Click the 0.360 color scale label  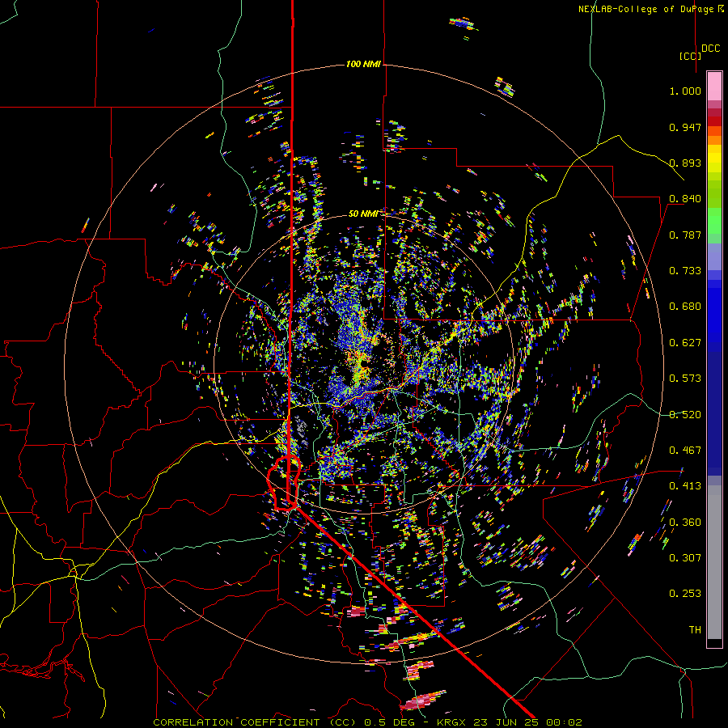pos(685,523)
